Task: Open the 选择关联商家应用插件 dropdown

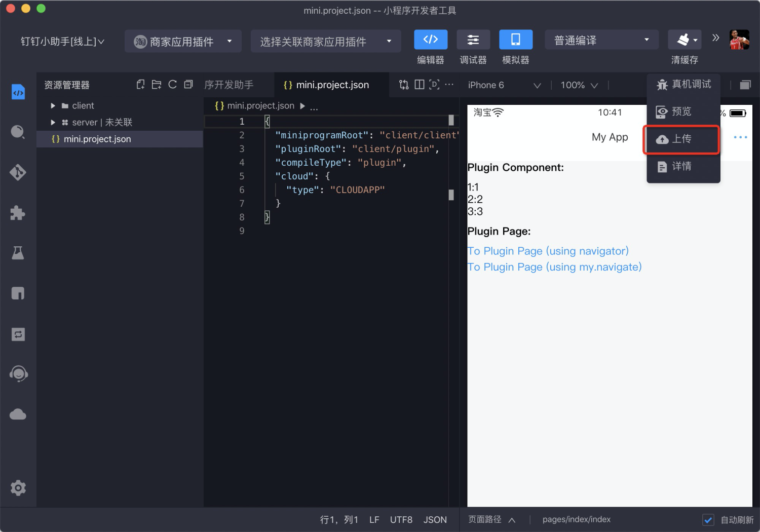Action: (326, 42)
